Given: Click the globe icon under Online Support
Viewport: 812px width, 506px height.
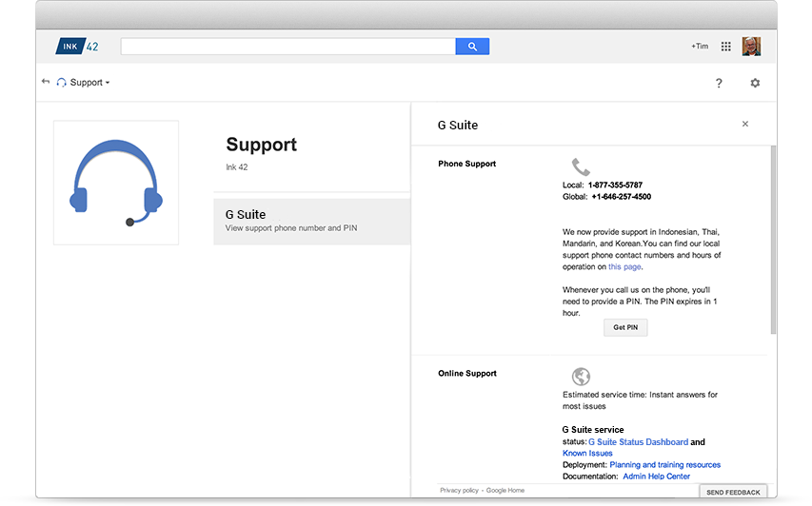Looking at the screenshot, I should (x=581, y=376).
